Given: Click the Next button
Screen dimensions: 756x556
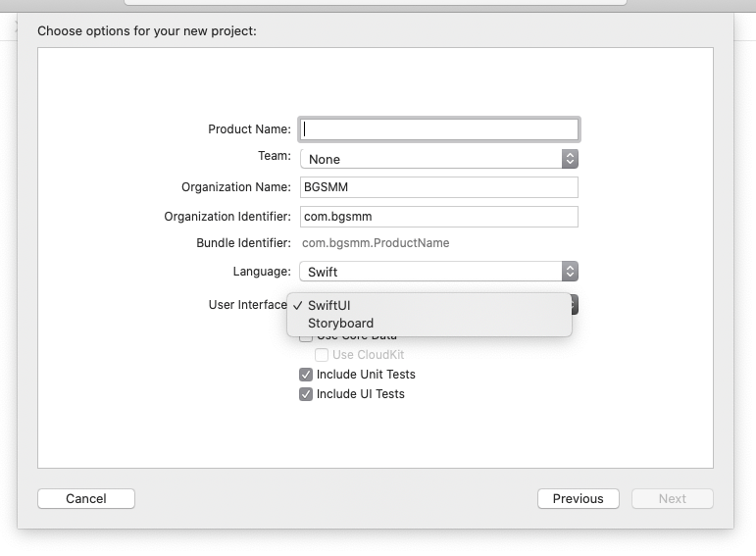Looking at the screenshot, I should (672, 498).
